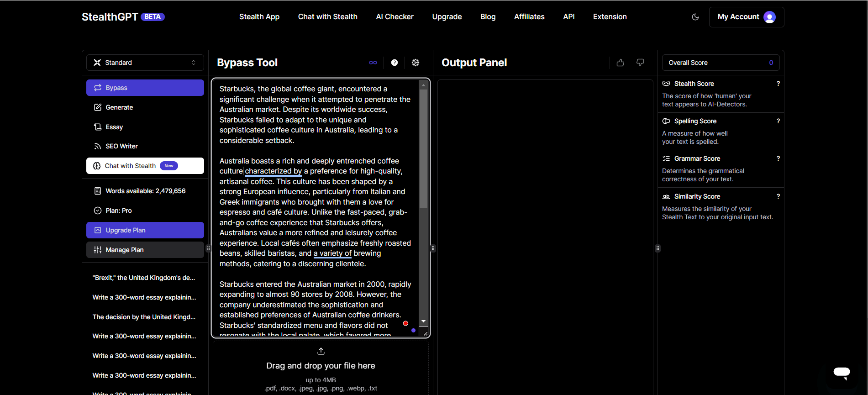Open the chat support bubble
This screenshot has height=395, width=868.
click(841, 373)
